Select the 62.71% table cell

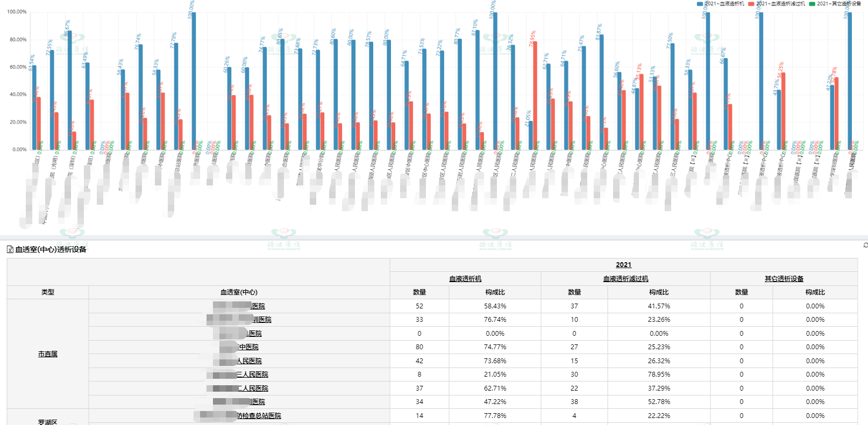tap(495, 388)
